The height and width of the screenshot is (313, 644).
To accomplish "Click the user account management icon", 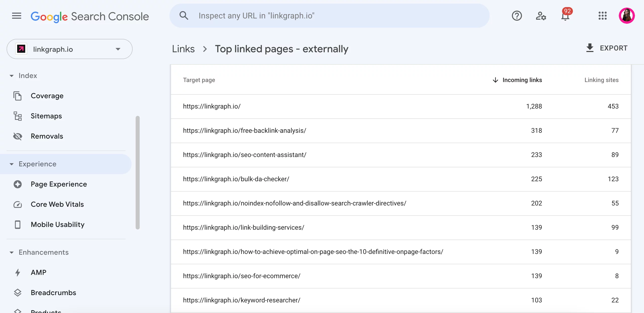I will click(541, 16).
